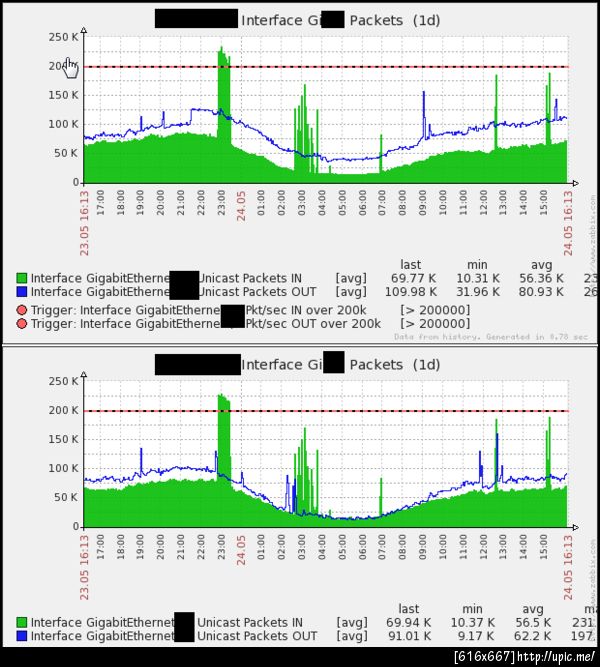Click [> 200000] threshold of the IN trigger
Image resolution: width=600 pixels, height=667 pixels.
435,310
